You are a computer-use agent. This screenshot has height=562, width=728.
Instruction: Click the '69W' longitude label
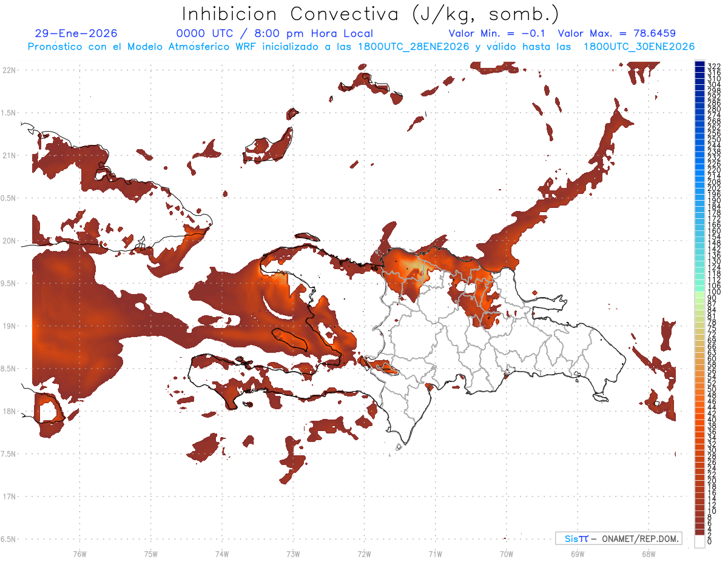(x=577, y=554)
